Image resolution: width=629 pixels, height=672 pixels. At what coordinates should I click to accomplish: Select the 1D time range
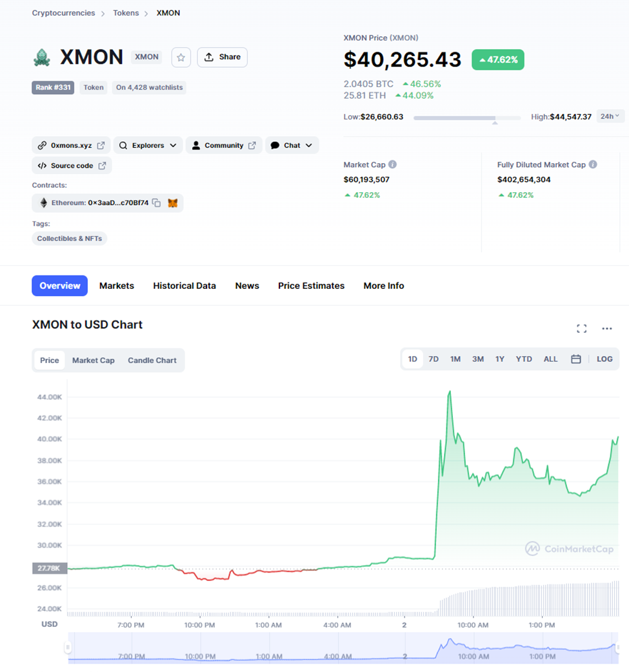[412, 359]
